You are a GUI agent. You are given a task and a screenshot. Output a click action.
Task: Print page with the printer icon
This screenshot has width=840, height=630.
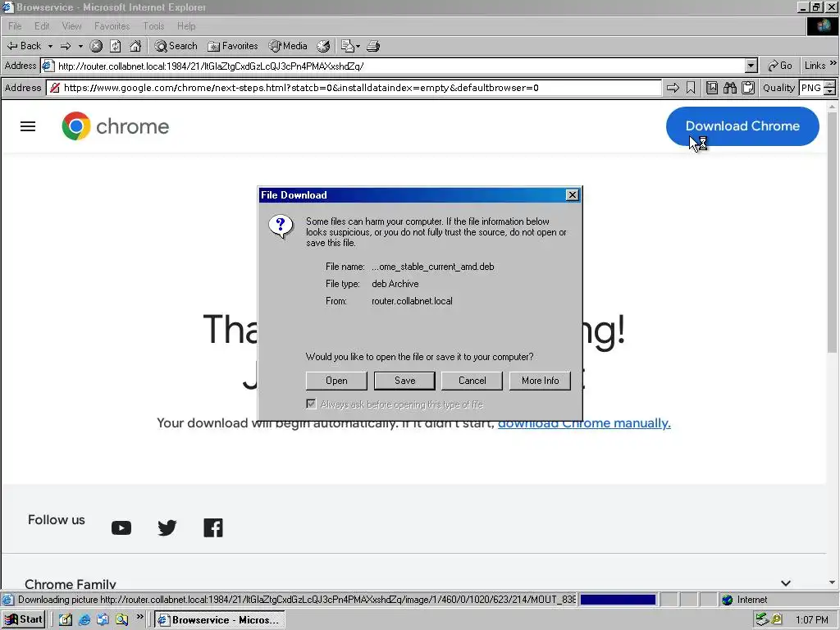coord(373,46)
